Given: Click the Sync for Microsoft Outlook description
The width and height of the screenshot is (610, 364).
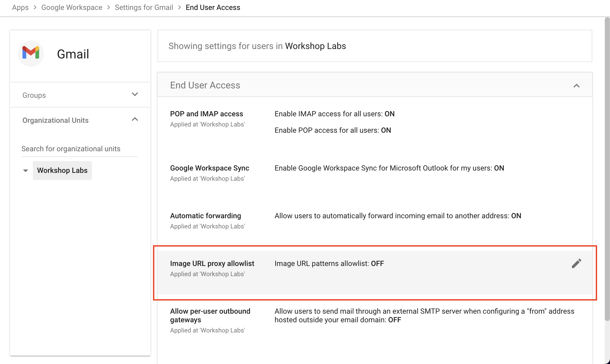Looking at the screenshot, I should (389, 168).
